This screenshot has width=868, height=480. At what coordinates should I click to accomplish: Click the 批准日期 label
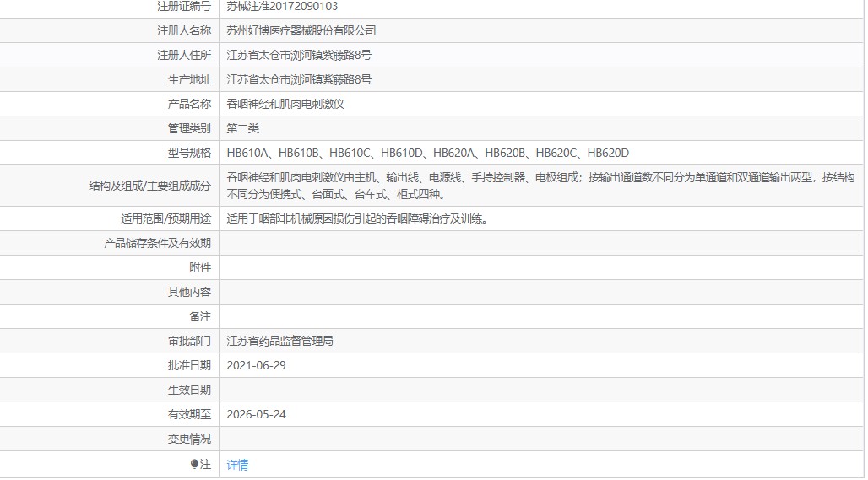(189, 365)
